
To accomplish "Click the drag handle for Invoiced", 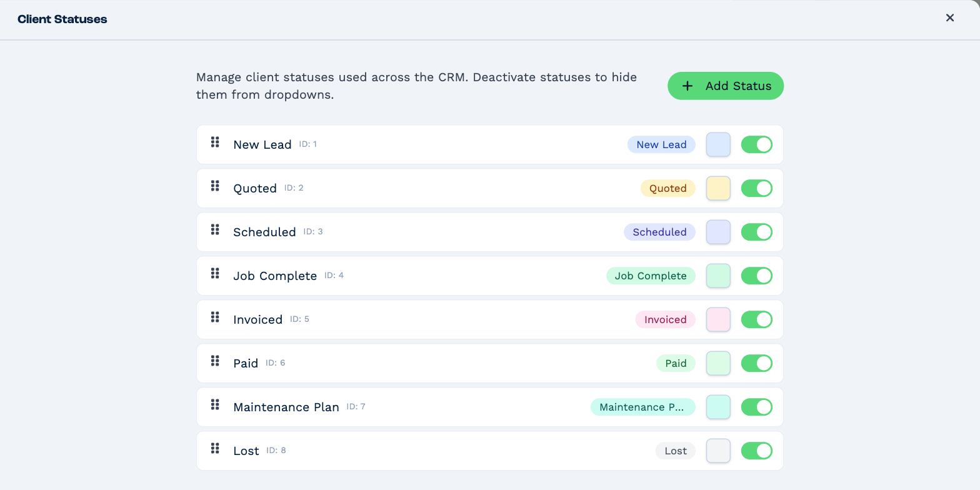I will pos(215,317).
